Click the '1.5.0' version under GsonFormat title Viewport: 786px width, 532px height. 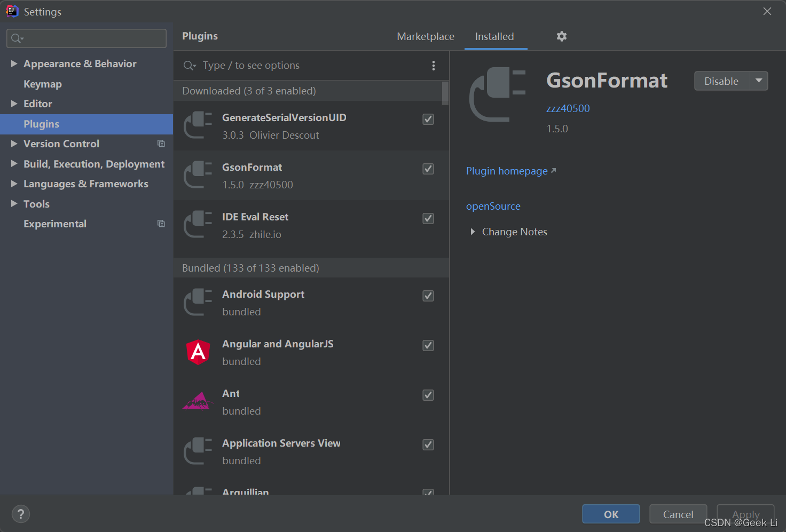click(x=557, y=129)
